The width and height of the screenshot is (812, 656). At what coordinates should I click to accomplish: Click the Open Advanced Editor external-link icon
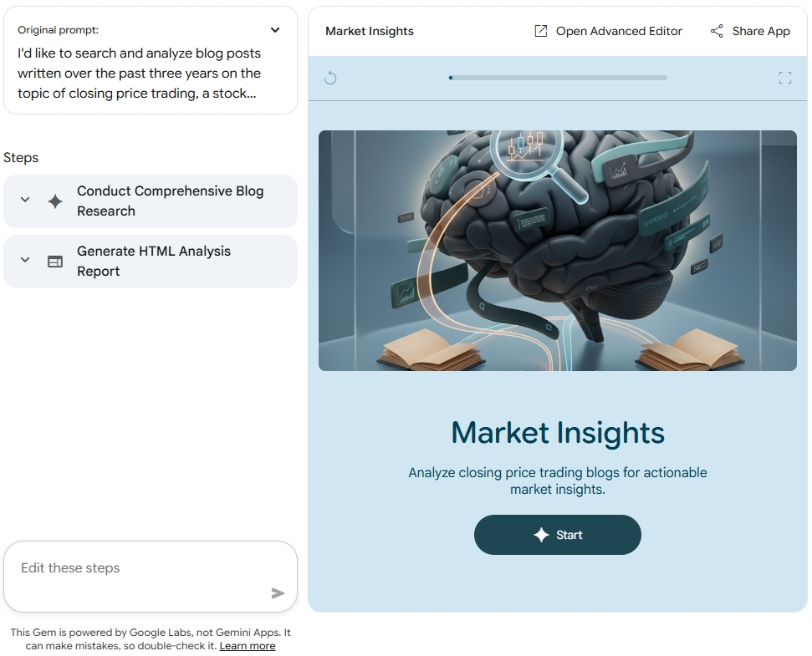click(541, 31)
